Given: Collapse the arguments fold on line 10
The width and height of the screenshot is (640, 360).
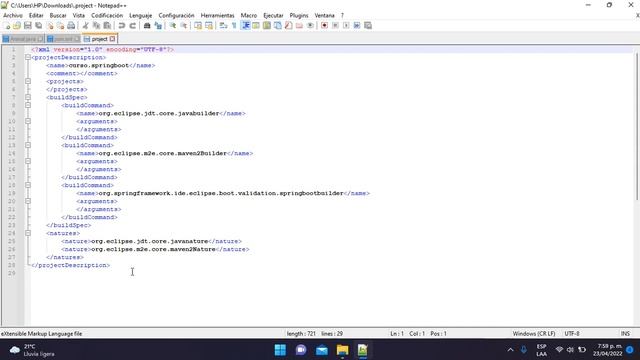Looking at the screenshot, I should click(x=28, y=121).
